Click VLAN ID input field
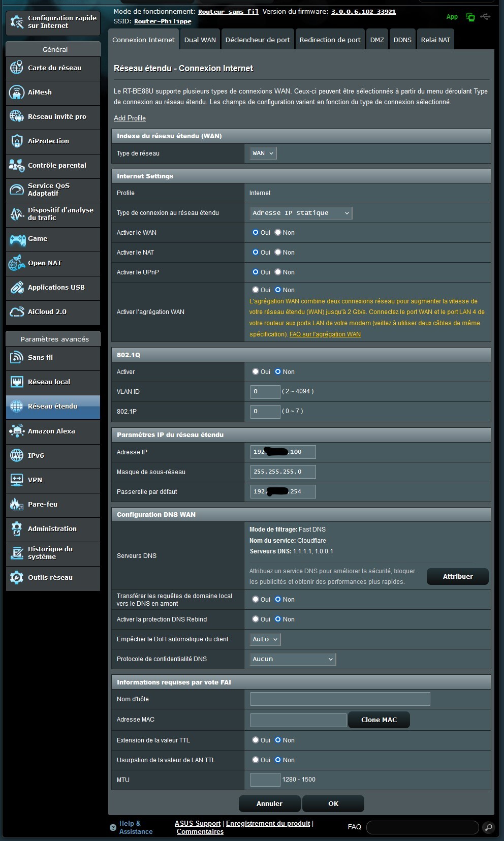504x841 pixels. 265,391
